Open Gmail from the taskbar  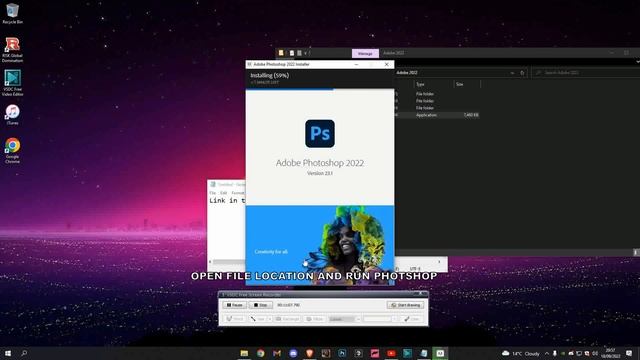(x=277, y=353)
